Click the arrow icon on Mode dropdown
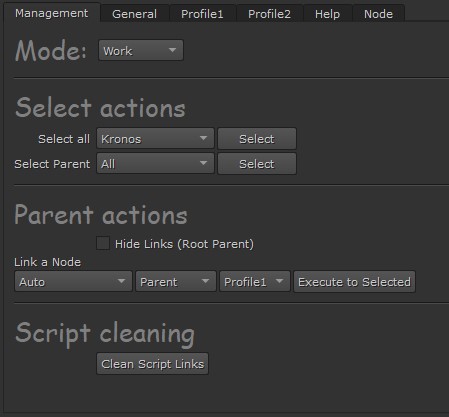This screenshot has height=417, width=449. coord(172,50)
